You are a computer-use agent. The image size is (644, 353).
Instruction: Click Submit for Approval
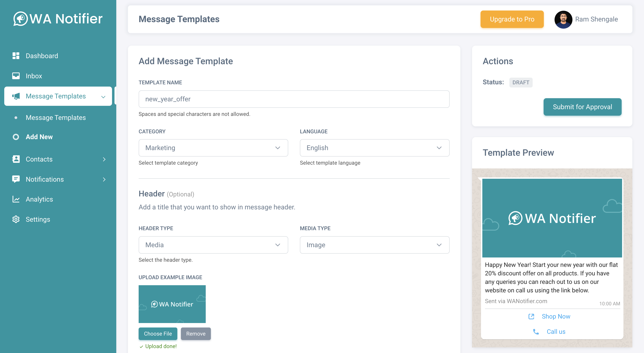582,107
